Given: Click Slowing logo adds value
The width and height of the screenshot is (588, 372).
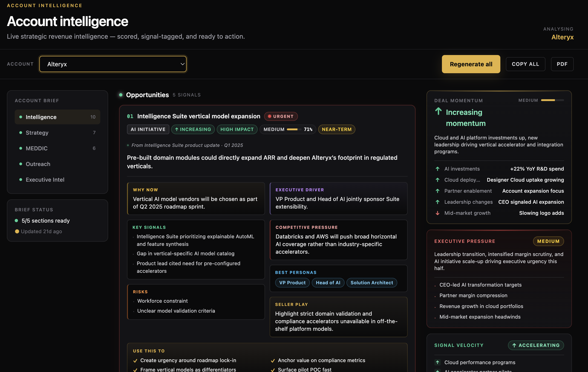Looking at the screenshot, I should click(x=541, y=213).
